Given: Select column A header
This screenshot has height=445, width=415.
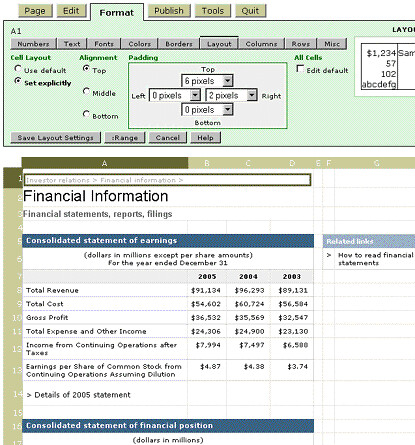Looking at the screenshot, I should [105, 163].
